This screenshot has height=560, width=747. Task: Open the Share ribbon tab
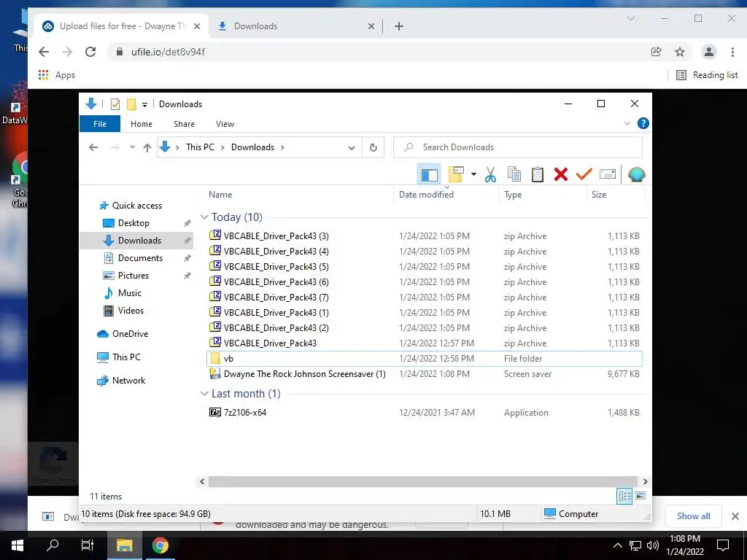click(184, 124)
